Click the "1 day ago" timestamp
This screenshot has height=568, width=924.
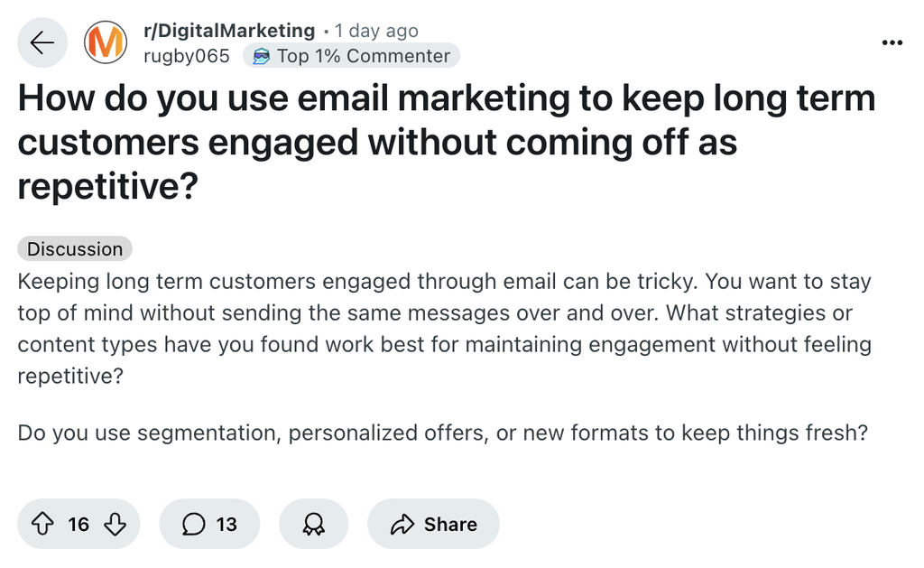pos(377,31)
